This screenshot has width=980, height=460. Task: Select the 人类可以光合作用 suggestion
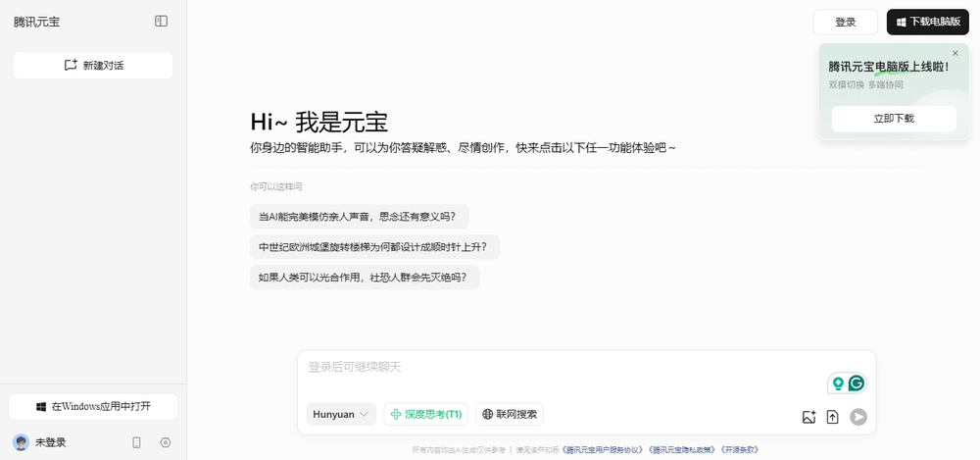coord(365,278)
